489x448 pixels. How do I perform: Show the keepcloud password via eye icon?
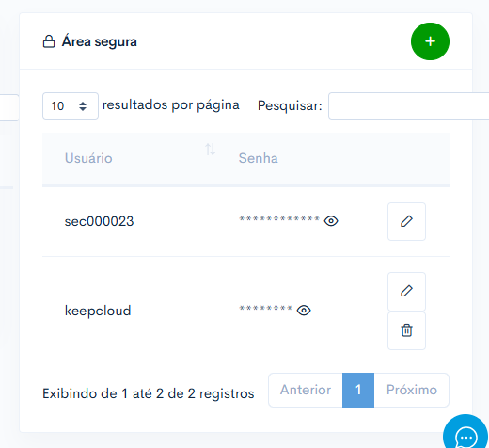(x=304, y=311)
